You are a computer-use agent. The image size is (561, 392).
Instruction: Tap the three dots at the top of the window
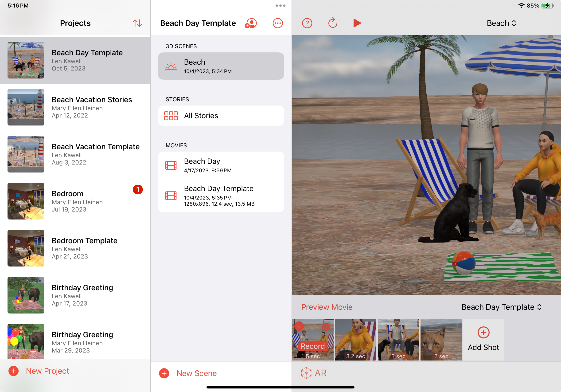click(x=280, y=6)
